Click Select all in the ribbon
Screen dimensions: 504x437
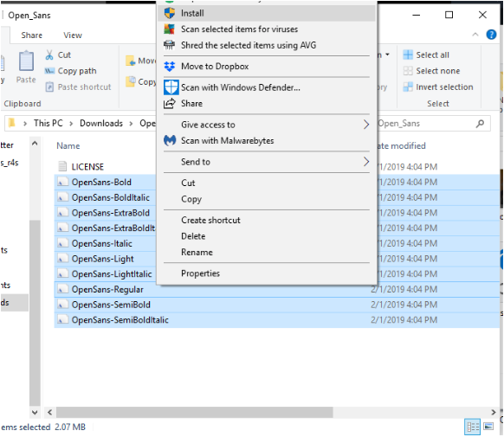point(426,55)
